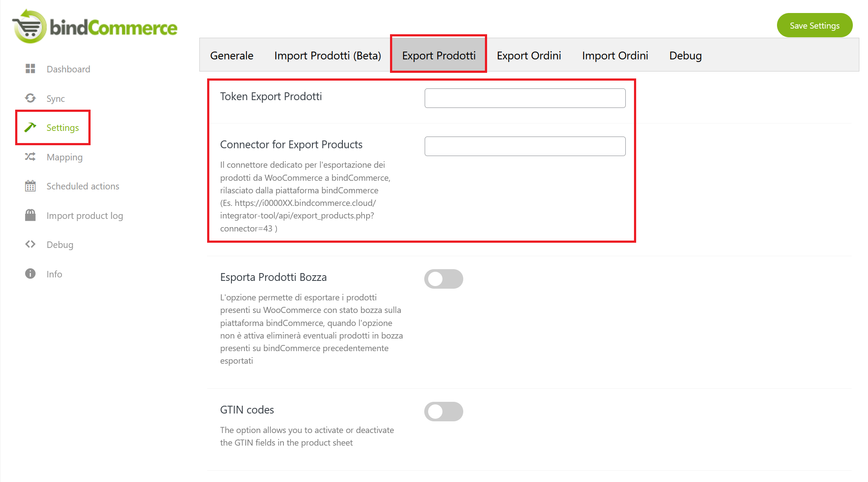Click the Debug code brackets icon
The height and width of the screenshot is (482, 868).
30,244
